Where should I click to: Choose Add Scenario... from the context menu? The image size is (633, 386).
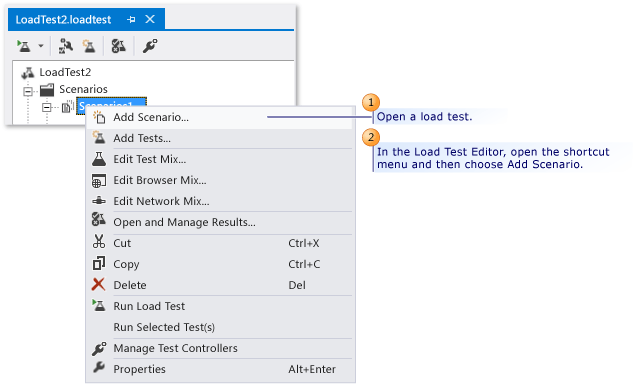[220, 117]
